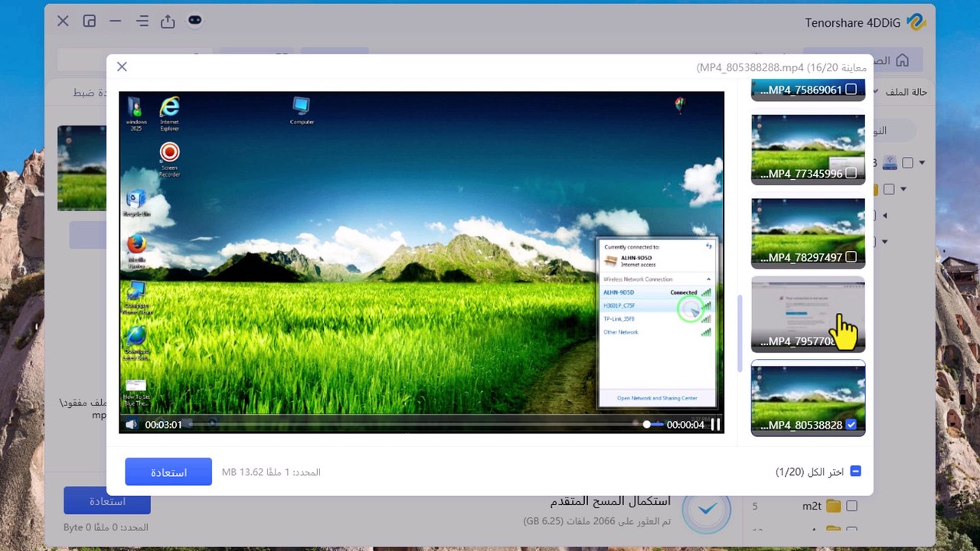The height and width of the screenshot is (551, 980).
Task: Tick the checkbox on MP4_78297497 thumbnail
Action: coord(851,258)
